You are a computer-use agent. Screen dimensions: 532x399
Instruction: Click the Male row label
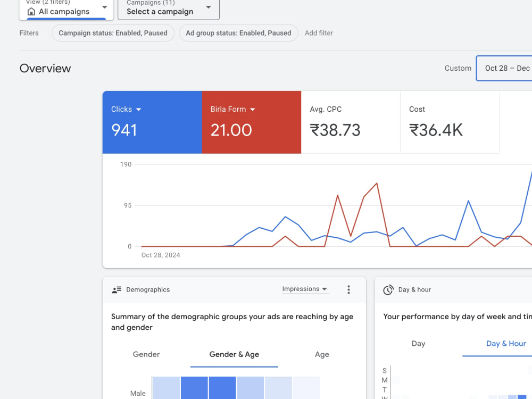click(x=138, y=393)
